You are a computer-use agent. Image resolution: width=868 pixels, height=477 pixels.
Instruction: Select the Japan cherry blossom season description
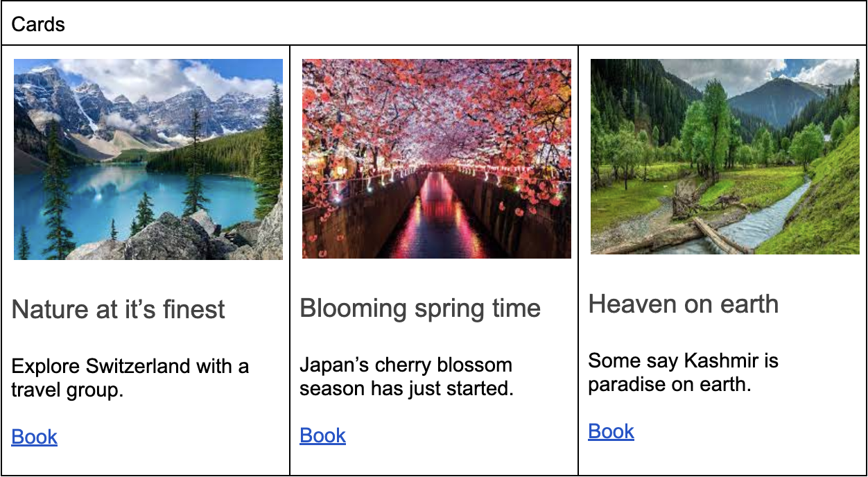point(406,376)
